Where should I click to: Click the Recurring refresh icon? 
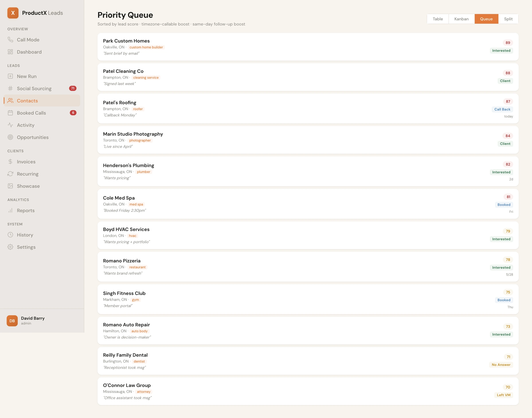[x=10, y=174]
